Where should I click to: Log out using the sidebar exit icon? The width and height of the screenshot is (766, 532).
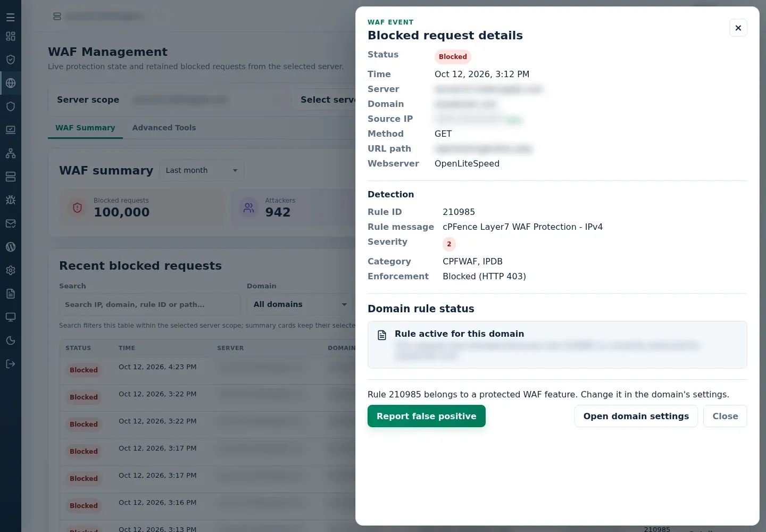[x=11, y=364]
